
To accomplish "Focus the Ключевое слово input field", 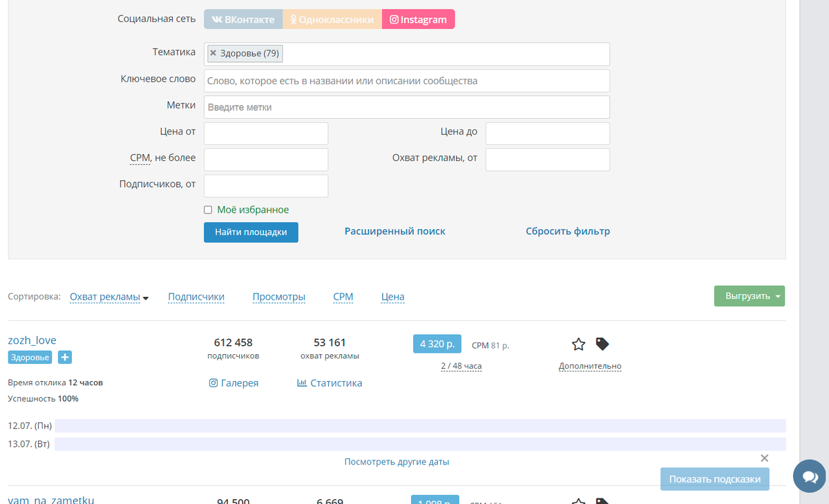I will point(407,81).
